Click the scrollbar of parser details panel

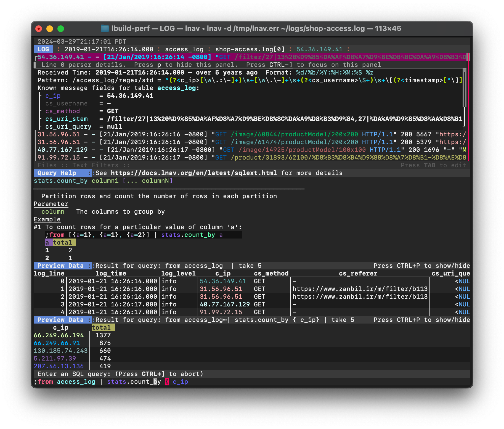pos(465,88)
